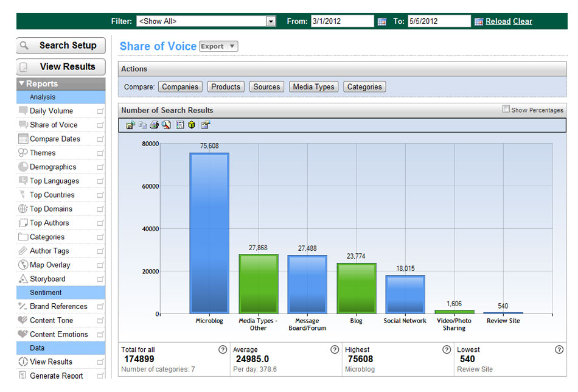Screen dimensions: 578x392
Task: Click the Number of Search Results title
Action: (167, 110)
